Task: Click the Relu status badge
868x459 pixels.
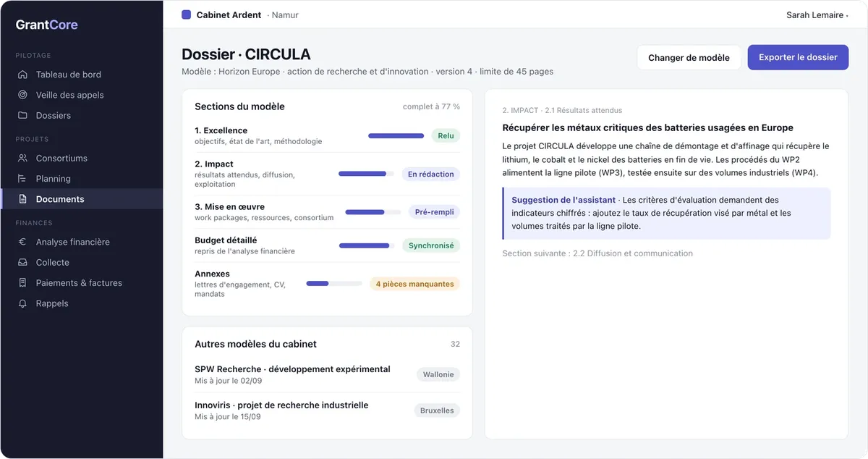Action: click(446, 135)
